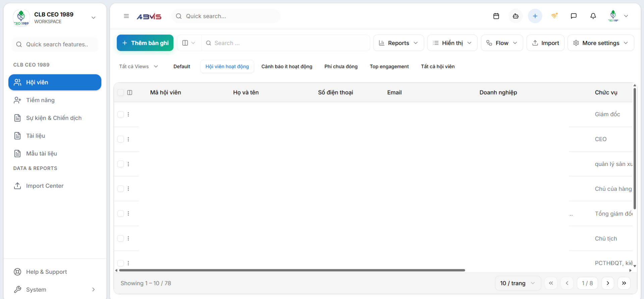Tick the checkbox for Chủ cửa hàng row
Image resolution: width=644 pixels, height=299 pixels.
[121, 189]
